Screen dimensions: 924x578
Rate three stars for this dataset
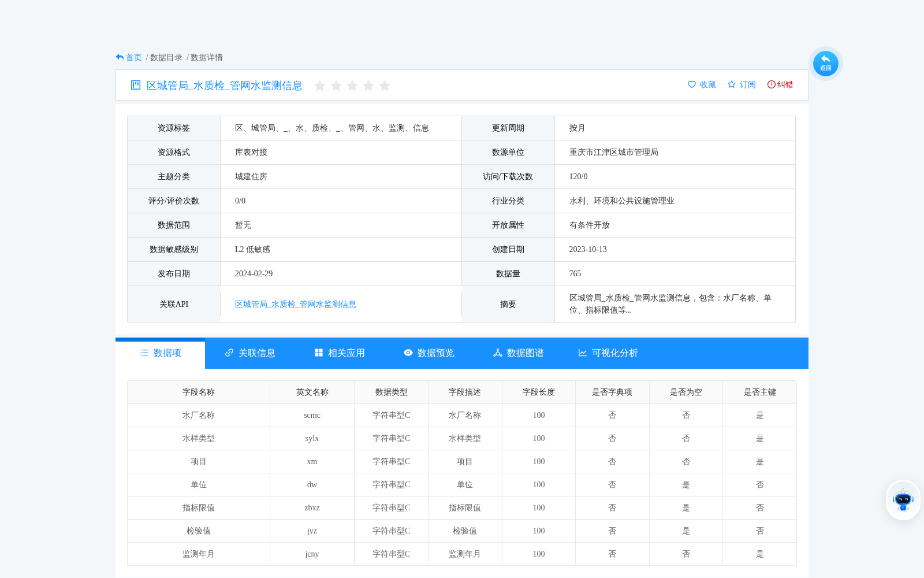click(352, 86)
